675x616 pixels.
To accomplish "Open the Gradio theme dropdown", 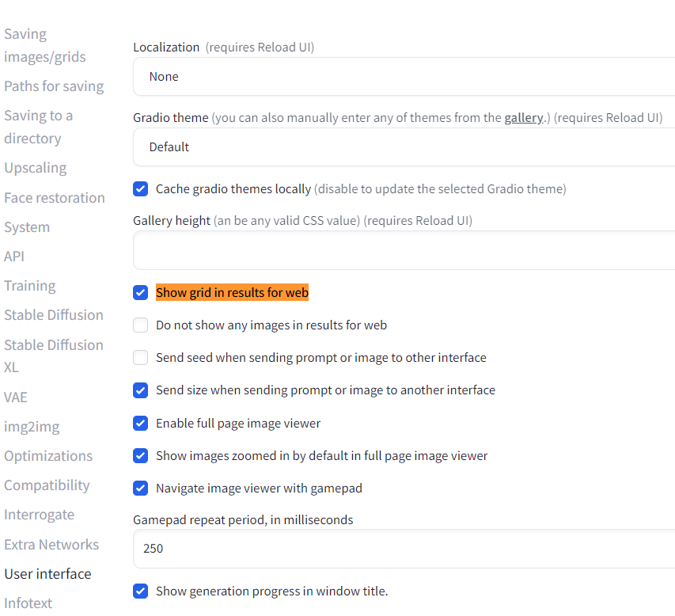I will tap(404, 147).
